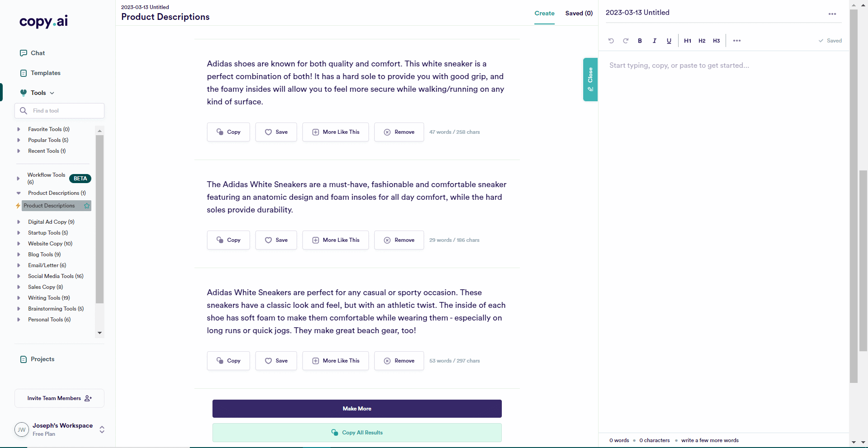Open the Templates page
The image size is (868, 448).
coord(40,73)
